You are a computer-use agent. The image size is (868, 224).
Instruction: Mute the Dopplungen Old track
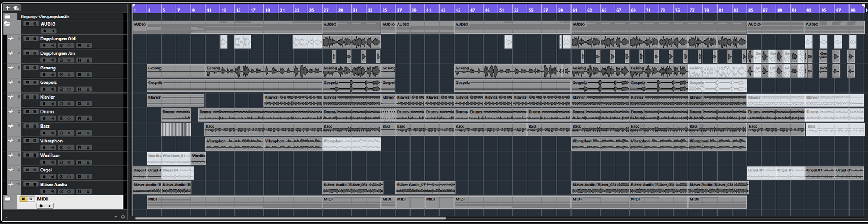[x=27, y=39]
